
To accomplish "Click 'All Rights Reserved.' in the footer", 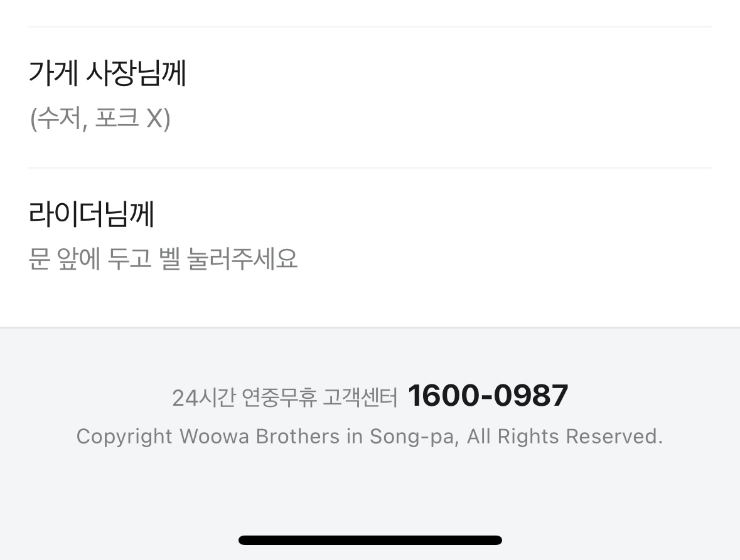I will pos(564,436).
